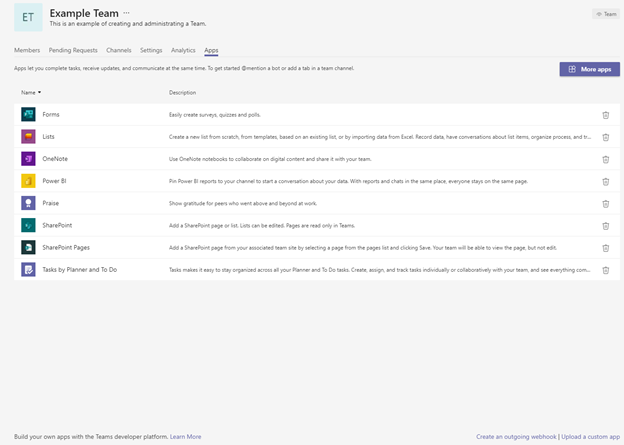Viewport: 624px width, 445px height.
Task: Open the team more options ellipsis
Action: pyautogui.click(x=126, y=13)
